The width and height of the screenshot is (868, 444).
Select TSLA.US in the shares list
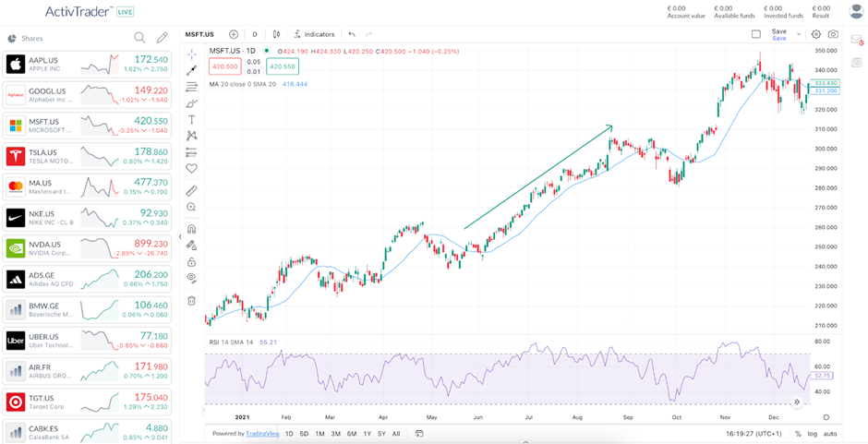87,156
